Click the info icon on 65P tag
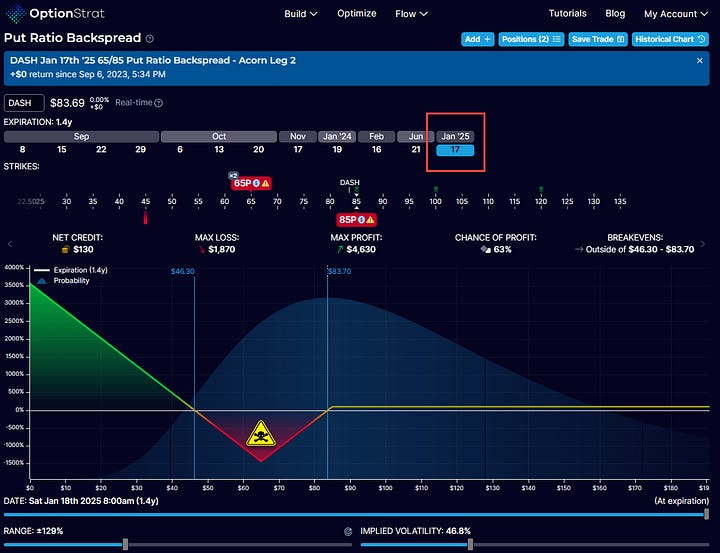 click(256, 183)
